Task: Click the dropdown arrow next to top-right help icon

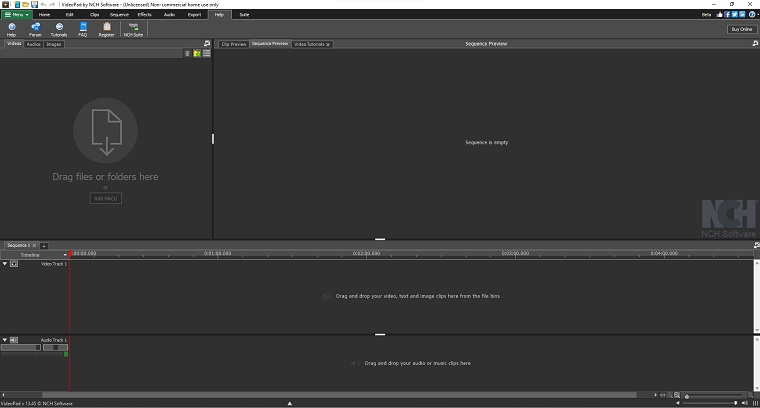Action: [x=757, y=15]
